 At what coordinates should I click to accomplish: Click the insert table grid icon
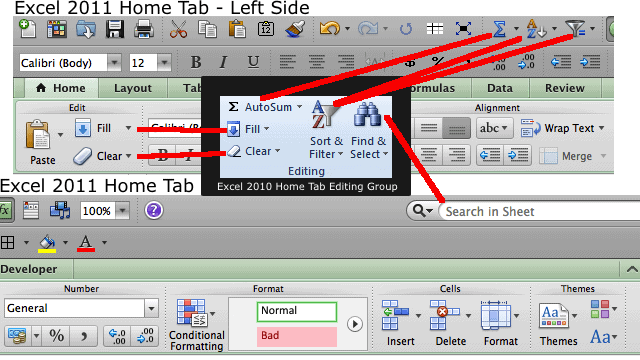pyautogui.click(x=435, y=29)
